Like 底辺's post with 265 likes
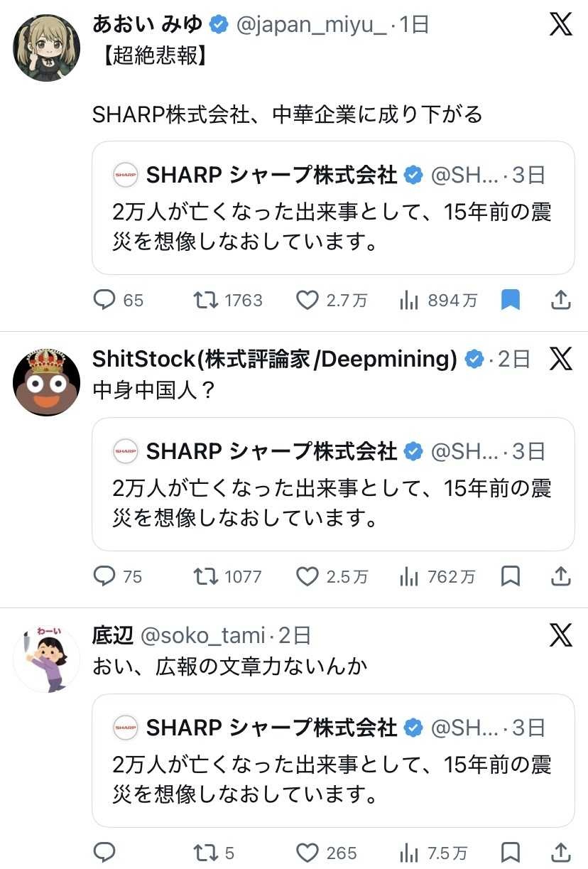 307,852
